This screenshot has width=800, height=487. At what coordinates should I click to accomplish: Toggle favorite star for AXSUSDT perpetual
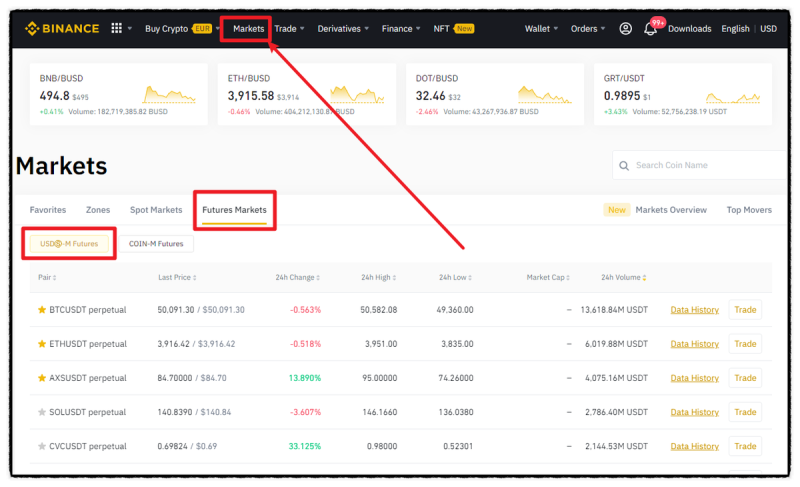point(42,378)
